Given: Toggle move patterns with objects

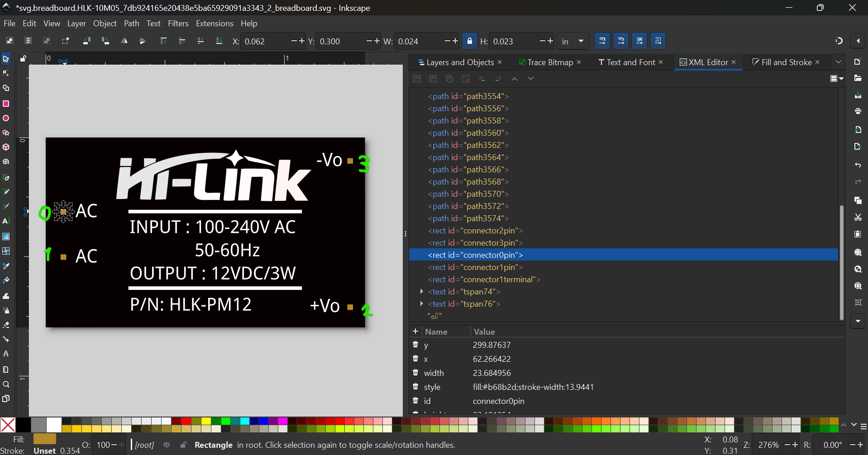Looking at the screenshot, I should [658, 41].
